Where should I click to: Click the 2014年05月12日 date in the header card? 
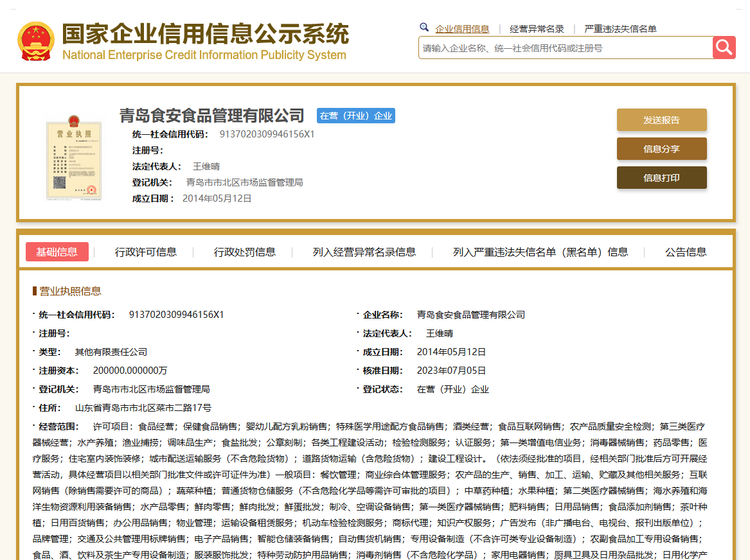point(217,198)
